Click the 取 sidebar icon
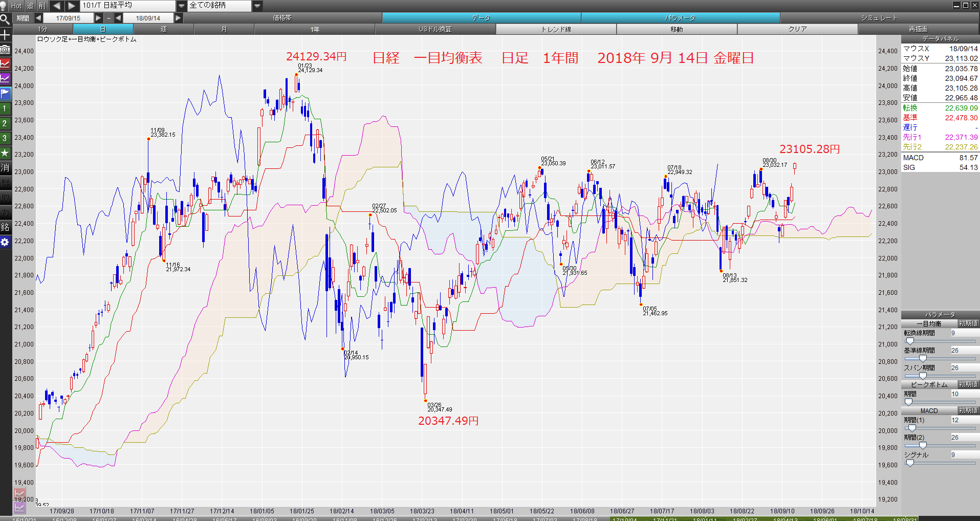The width and height of the screenshot is (980, 521). 5,198
